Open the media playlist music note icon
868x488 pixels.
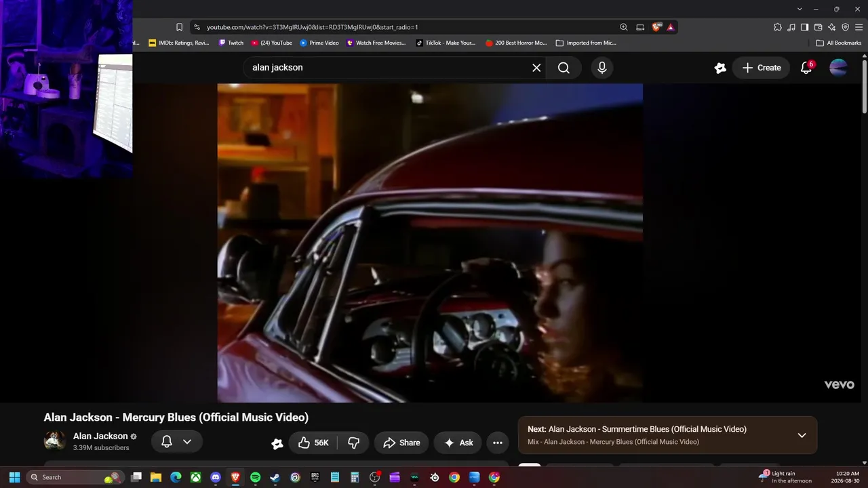pos(791,27)
